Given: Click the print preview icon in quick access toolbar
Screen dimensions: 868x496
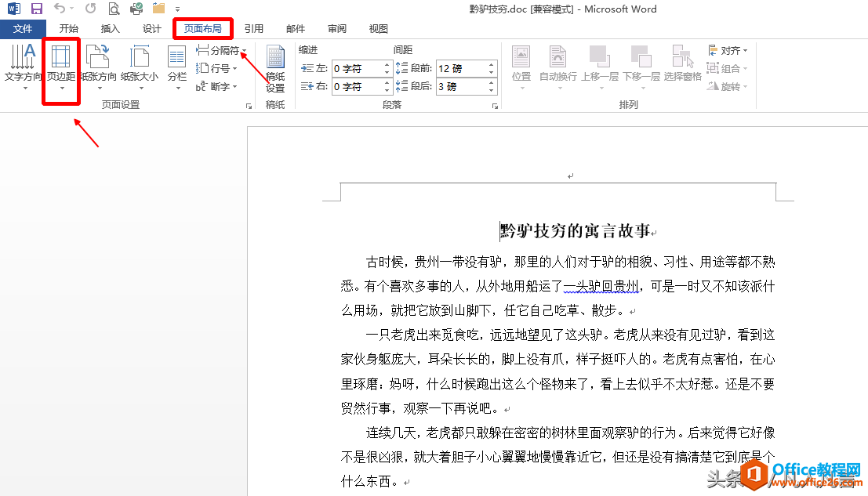Looking at the screenshot, I should [x=114, y=9].
